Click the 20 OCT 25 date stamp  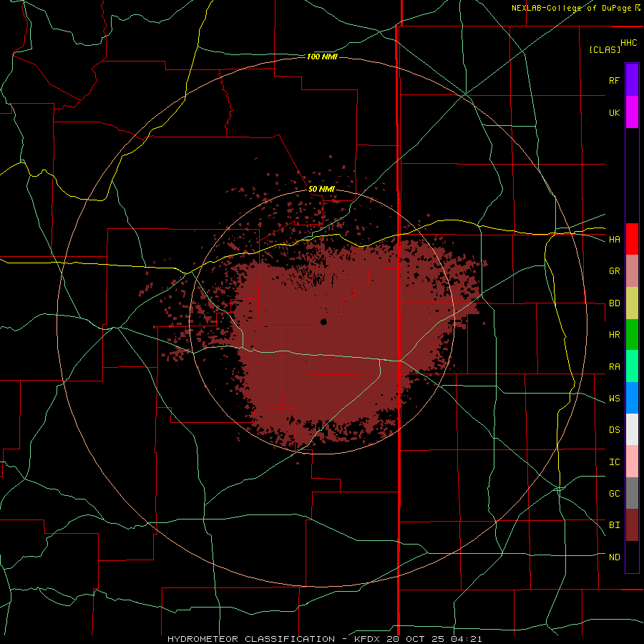pyautogui.click(x=416, y=639)
